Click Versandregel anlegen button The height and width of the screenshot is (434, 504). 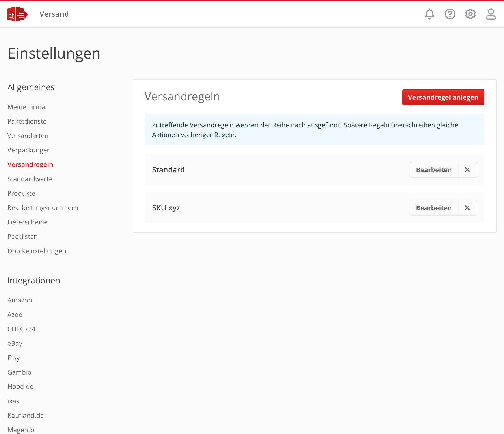coord(443,97)
